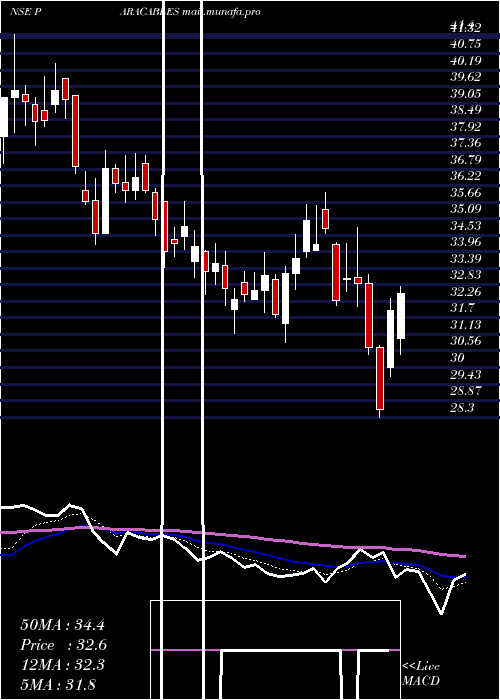Pick the 32.83 price label

[466, 275]
